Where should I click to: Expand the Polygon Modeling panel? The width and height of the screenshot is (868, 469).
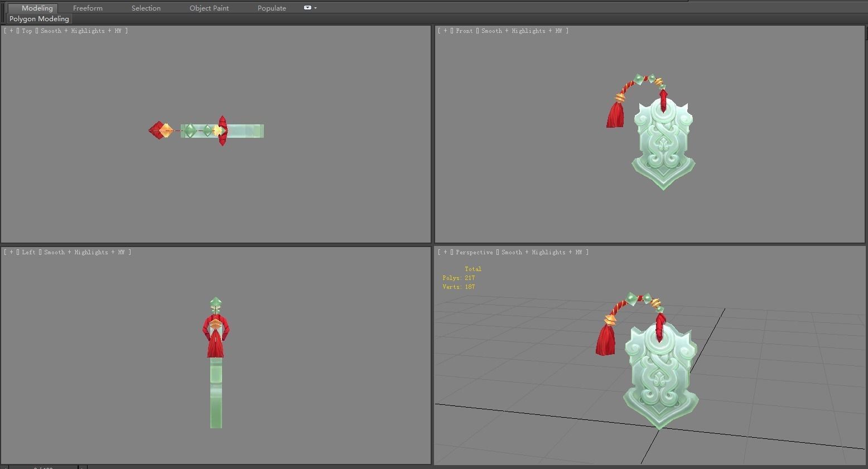coord(39,18)
